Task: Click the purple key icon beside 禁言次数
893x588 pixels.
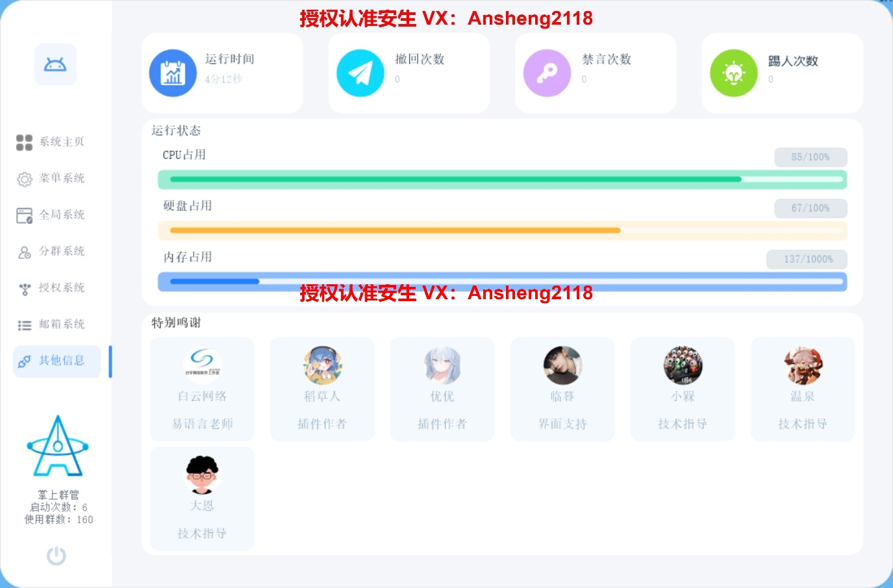Action: 547,73
